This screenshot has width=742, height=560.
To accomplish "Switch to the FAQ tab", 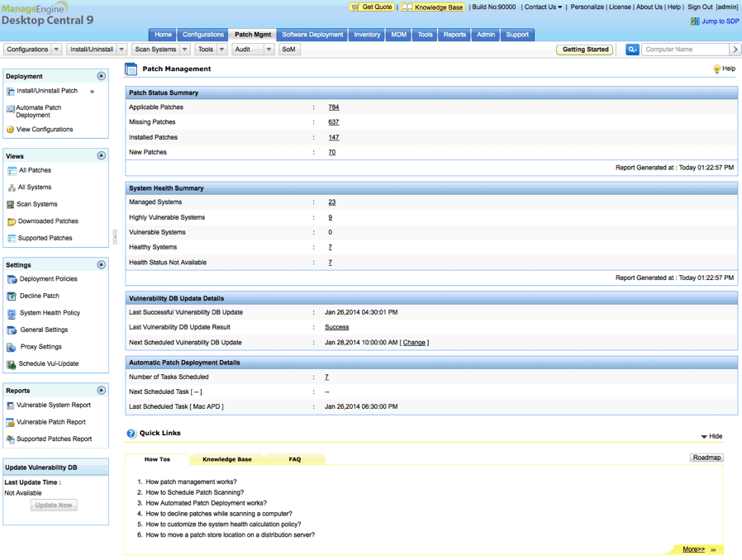I will [x=295, y=459].
